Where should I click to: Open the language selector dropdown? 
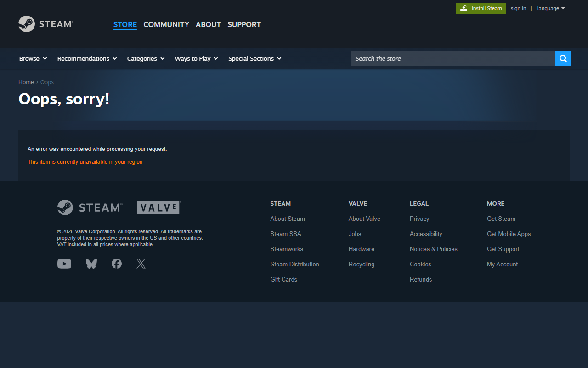[x=551, y=8]
